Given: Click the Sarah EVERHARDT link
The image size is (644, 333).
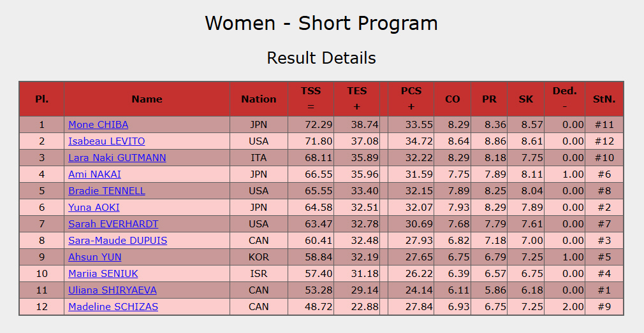Looking at the screenshot, I should (113, 224).
